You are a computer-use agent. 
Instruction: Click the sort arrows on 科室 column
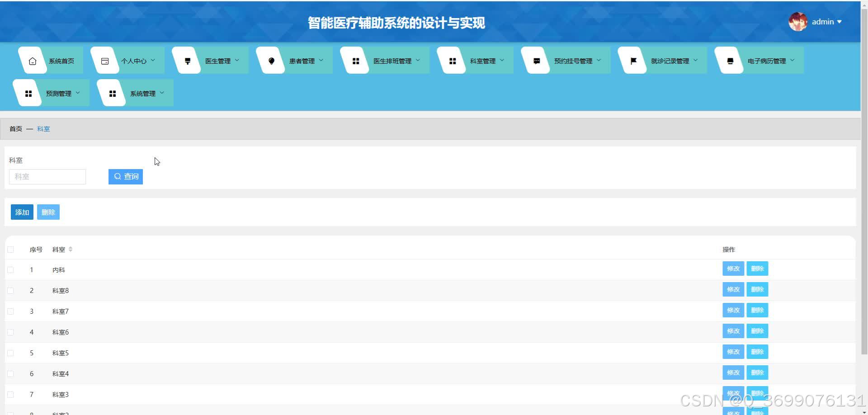coord(71,250)
